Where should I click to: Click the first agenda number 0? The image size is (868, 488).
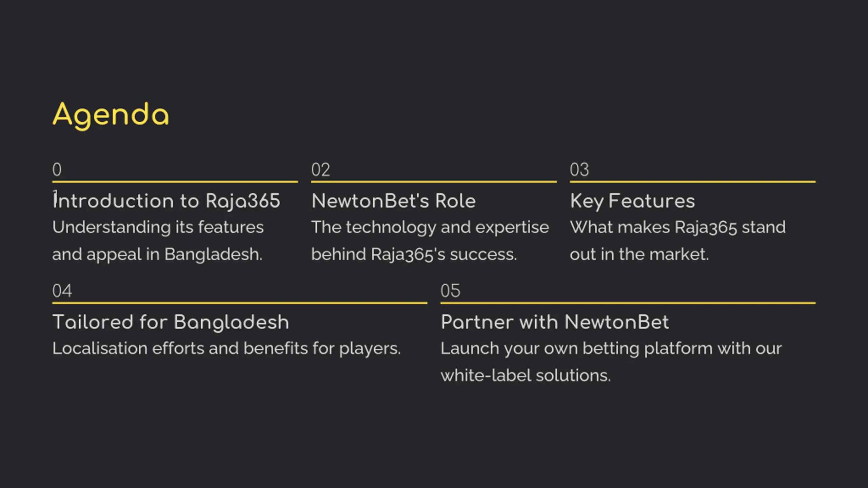point(57,169)
